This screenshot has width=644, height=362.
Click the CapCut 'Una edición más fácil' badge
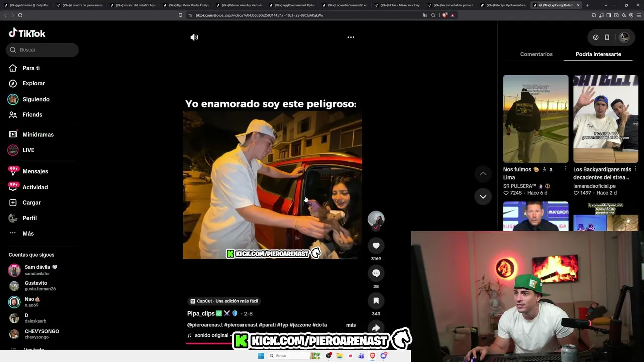tap(224, 301)
